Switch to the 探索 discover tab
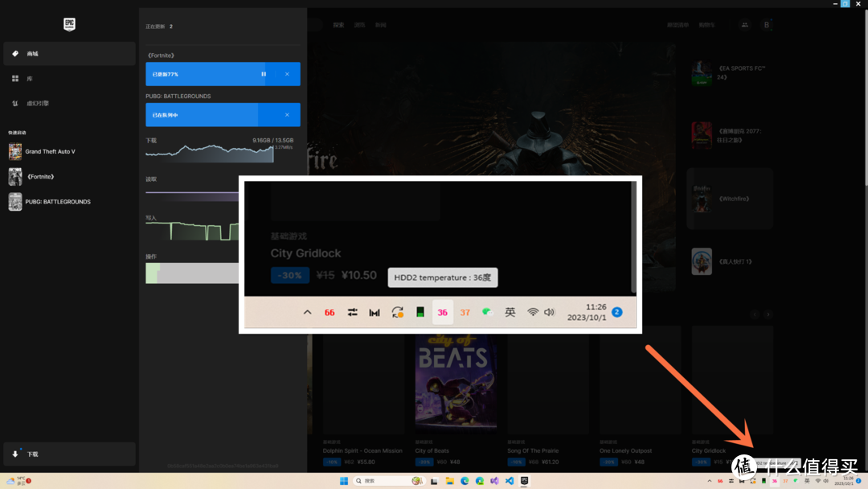Image resolution: width=868 pixels, height=489 pixels. tap(339, 25)
